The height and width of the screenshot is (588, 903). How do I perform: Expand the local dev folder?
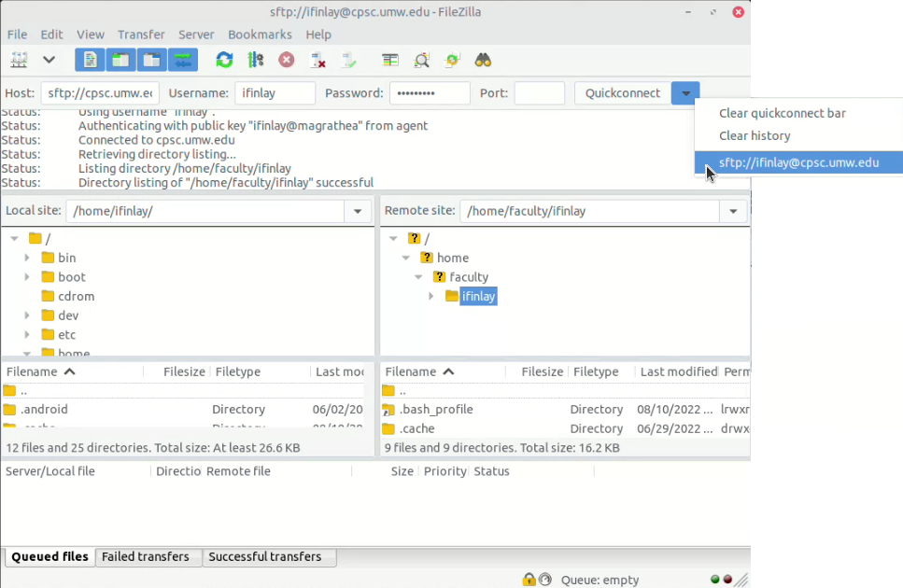tap(26, 315)
